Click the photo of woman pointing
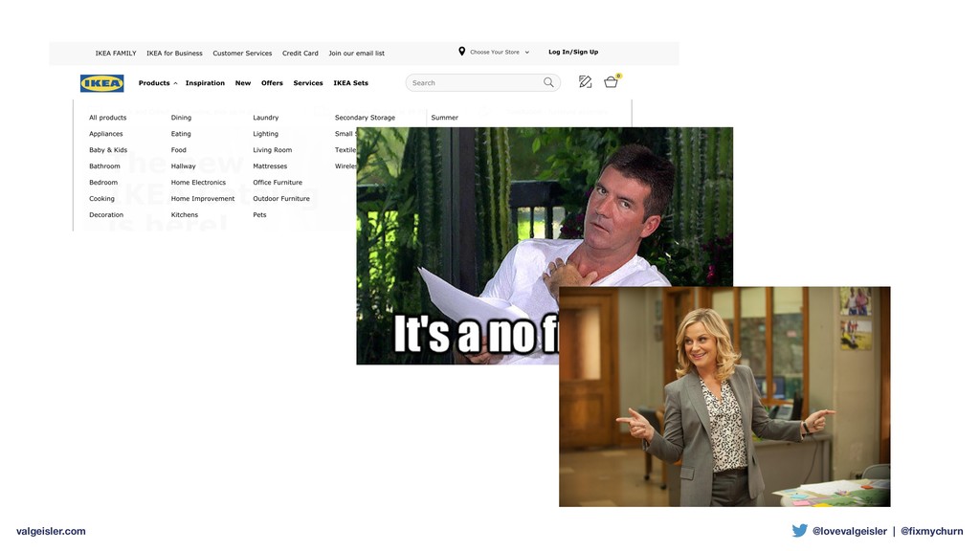This screenshot has height=551, width=980. coord(724,397)
